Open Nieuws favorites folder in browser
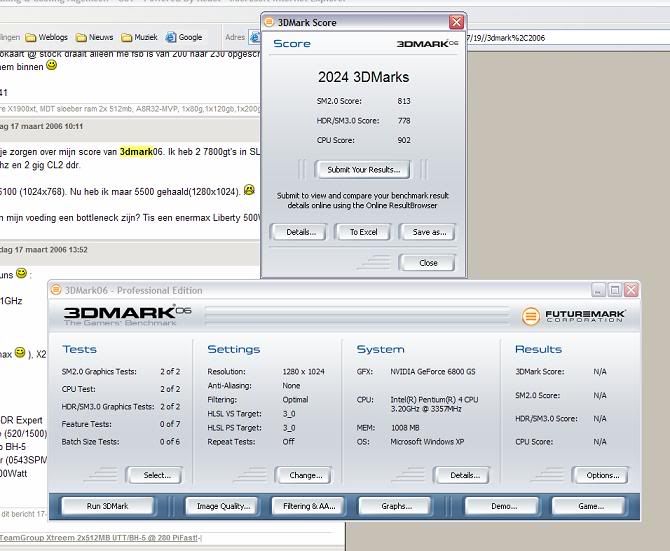 pos(94,37)
